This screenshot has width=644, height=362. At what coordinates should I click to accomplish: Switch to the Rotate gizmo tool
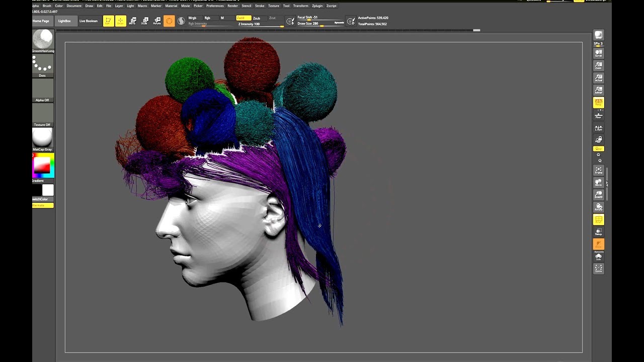pyautogui.click(x=157, y=21)
